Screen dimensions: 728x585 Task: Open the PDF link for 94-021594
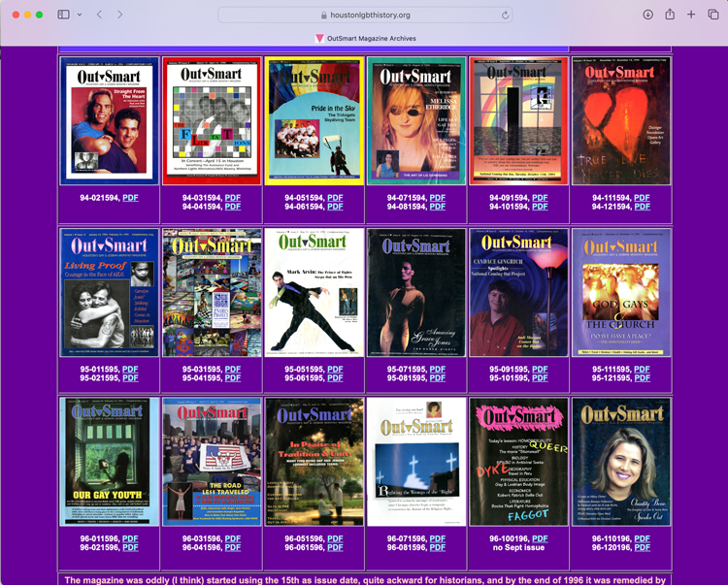click(x=130, y=198)
